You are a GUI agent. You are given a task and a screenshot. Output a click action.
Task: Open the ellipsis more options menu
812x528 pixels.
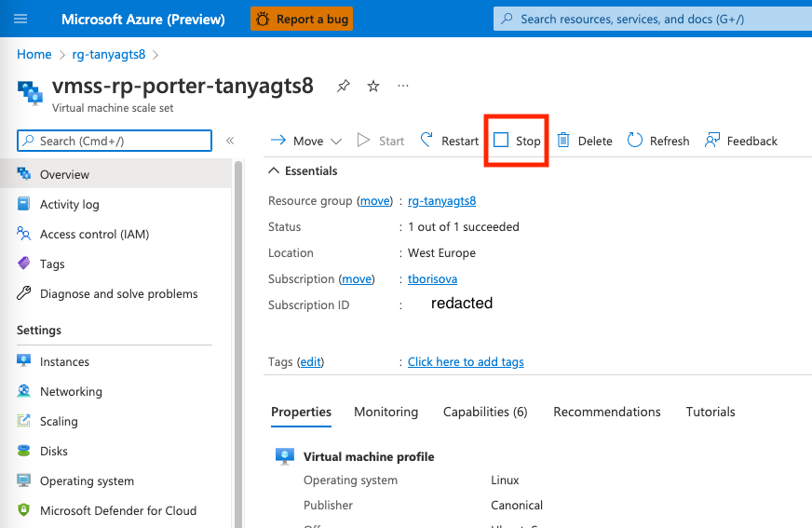(403, 87)
